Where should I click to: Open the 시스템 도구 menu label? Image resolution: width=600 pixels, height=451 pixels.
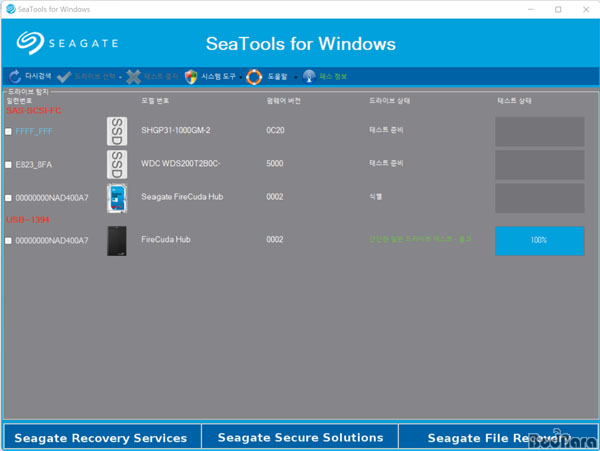click(218, 77)
